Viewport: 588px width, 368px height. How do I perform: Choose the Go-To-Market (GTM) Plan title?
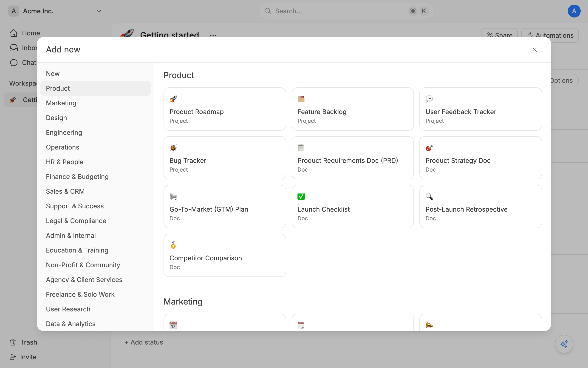coord(209,209)
